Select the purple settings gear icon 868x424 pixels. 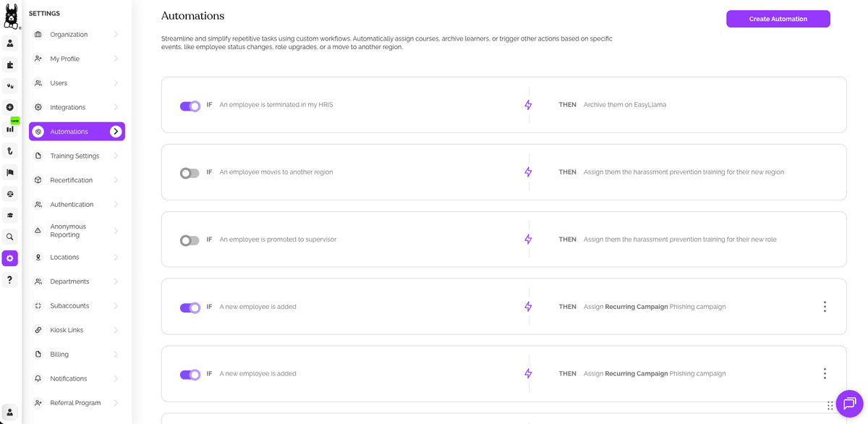pos(10,258)
